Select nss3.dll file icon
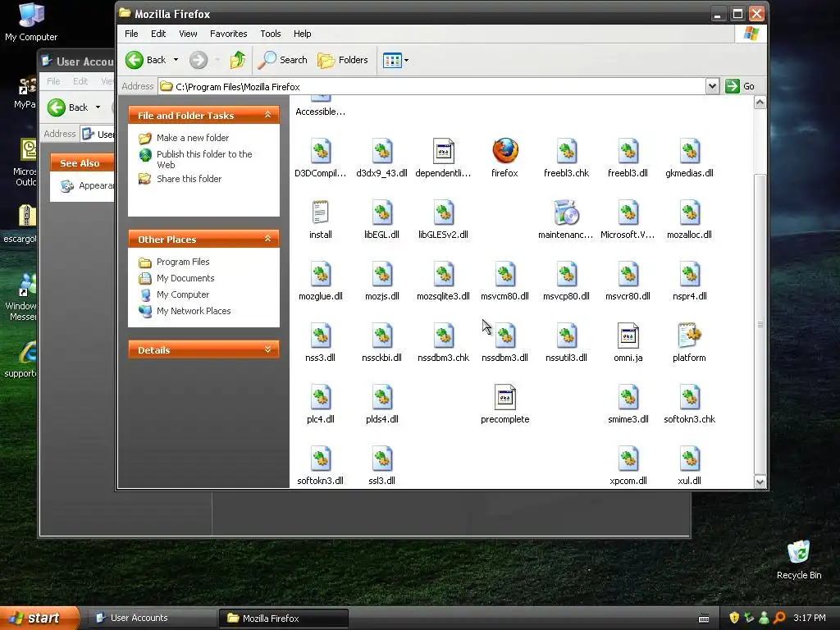 (x=321, y=336)
